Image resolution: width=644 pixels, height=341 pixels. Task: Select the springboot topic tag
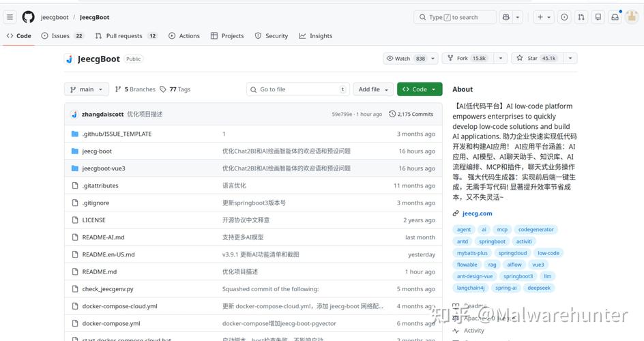click(492, 241)
